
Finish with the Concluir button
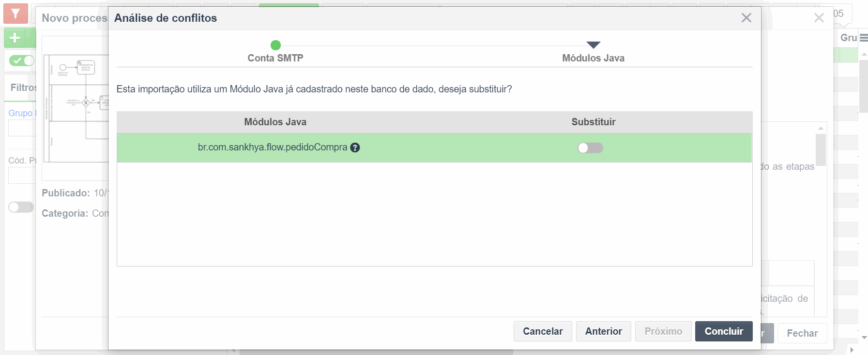click(x=724, y=331)
